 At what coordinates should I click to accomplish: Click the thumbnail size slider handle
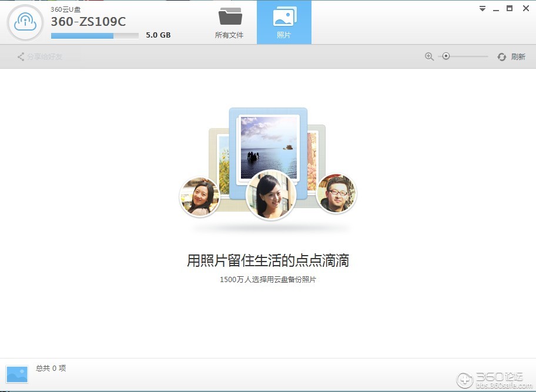[x=445, y=56]
